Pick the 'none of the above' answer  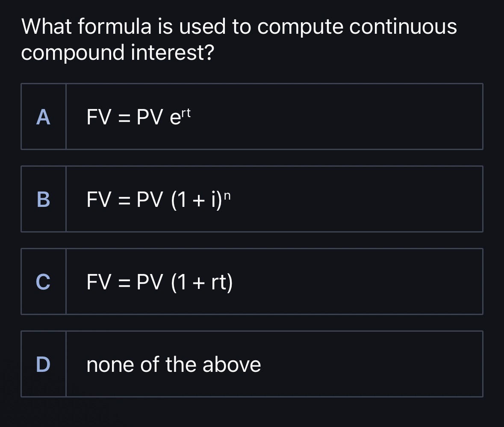point(173,364)
